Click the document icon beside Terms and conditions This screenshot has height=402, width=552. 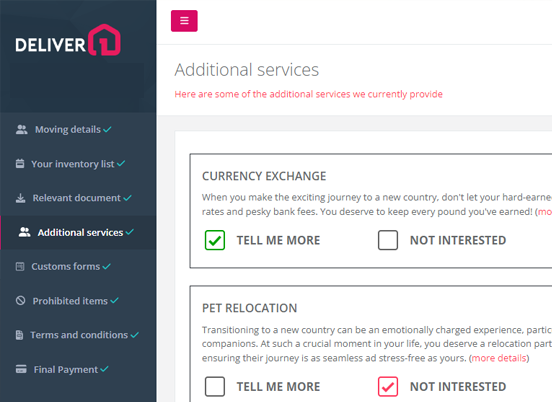(x=19, y=335)
